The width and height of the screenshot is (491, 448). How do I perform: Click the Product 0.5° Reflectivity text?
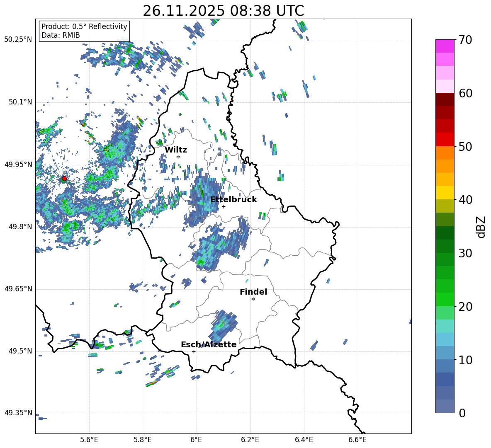[84, 27]
